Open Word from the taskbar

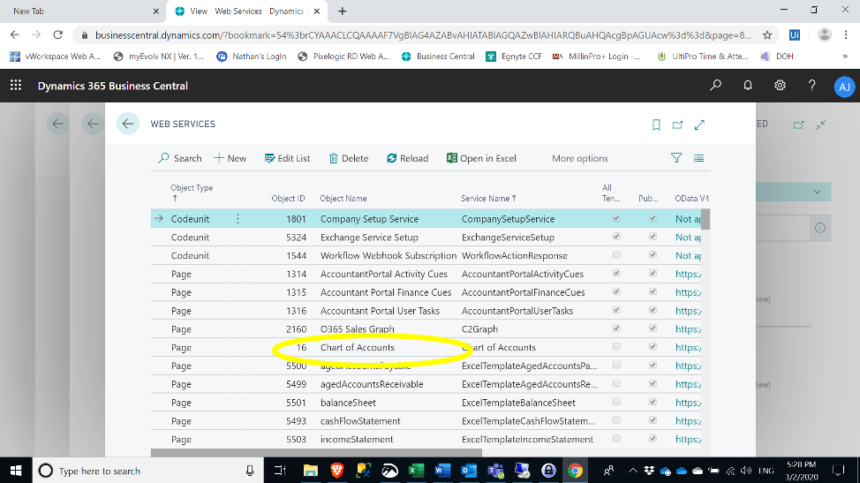[442, 470]
